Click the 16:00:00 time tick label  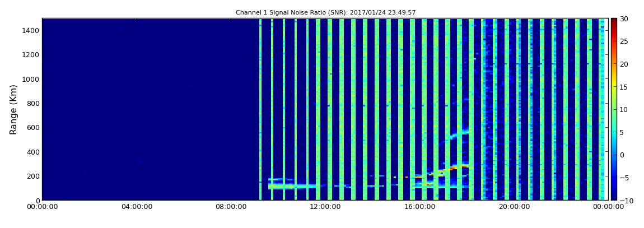(x=419, y=207)
